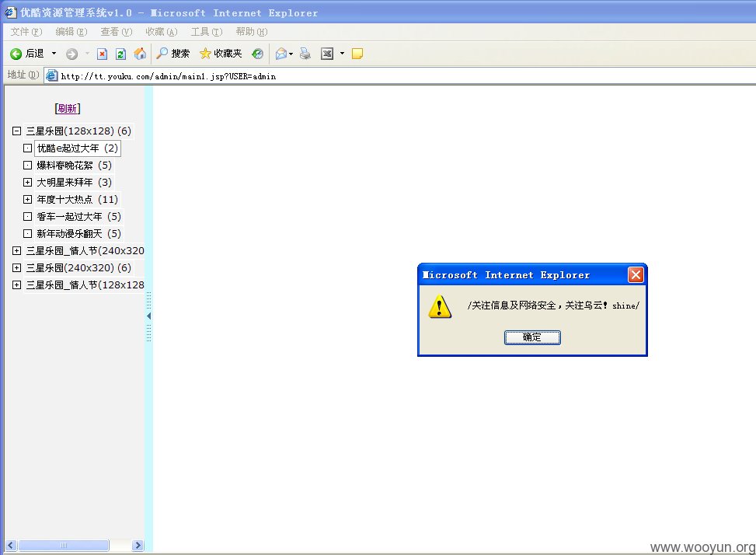Expand the 三星乐园_情人节(240x320 node
This screenshot has width=756, height=555.
click(16, 251)
